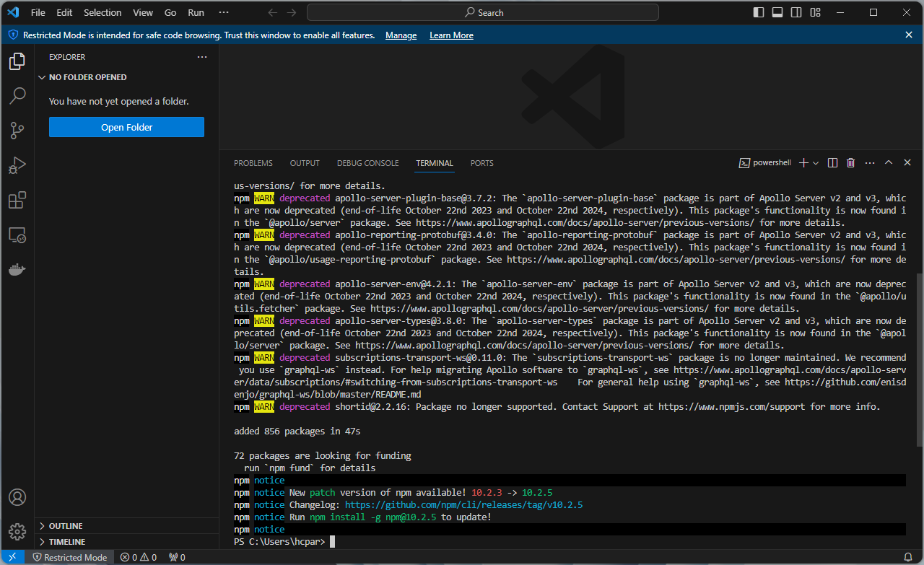Maximize the panel with the up chevron
The image size is (924, 565).
[889, 163]
